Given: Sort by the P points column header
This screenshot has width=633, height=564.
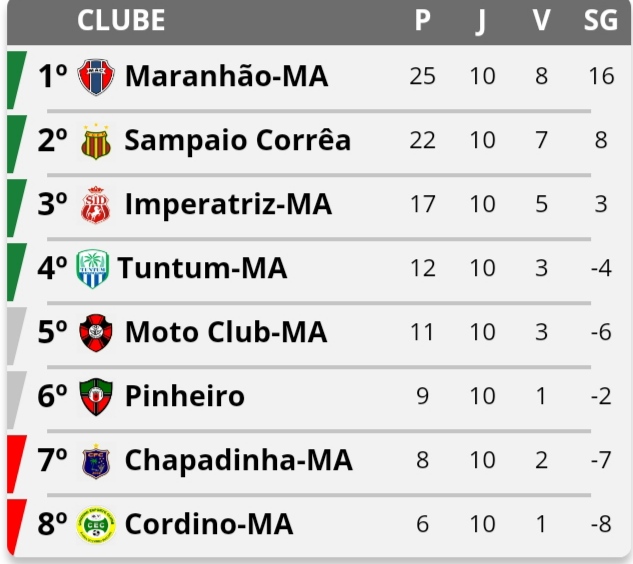Looking at the screenshot, I should [423, 20].
